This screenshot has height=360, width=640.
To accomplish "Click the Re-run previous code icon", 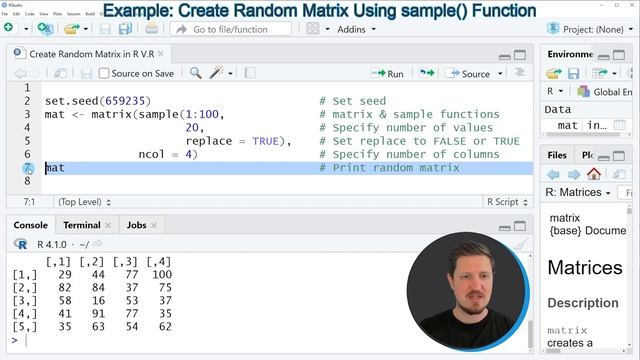I will point(427,73).
